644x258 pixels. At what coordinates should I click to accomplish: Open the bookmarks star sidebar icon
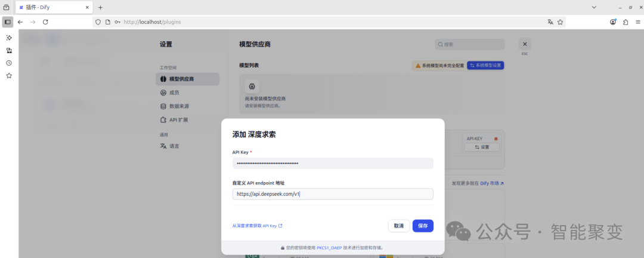[x=9, y=76]
